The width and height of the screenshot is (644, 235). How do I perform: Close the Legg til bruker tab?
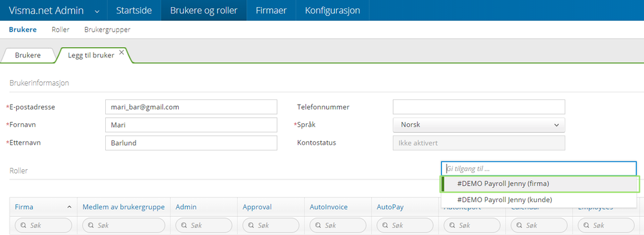coord(121,52)
